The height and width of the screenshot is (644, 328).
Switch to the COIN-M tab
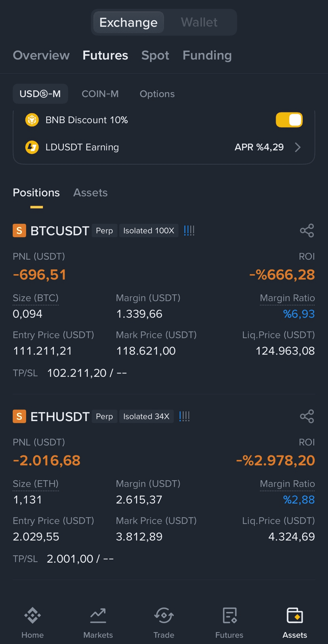coord(100,94)
